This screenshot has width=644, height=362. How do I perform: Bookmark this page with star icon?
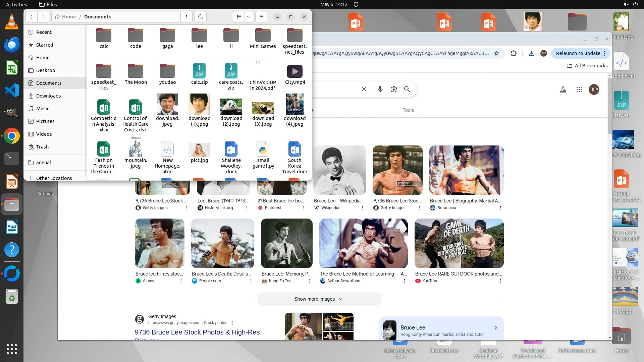pos(497,53)
